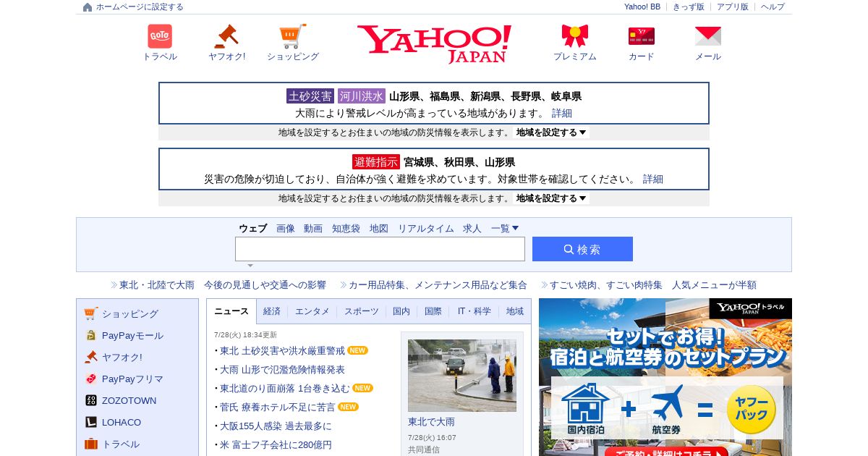Select the 知恵袋 search tab

click(346, 228)
